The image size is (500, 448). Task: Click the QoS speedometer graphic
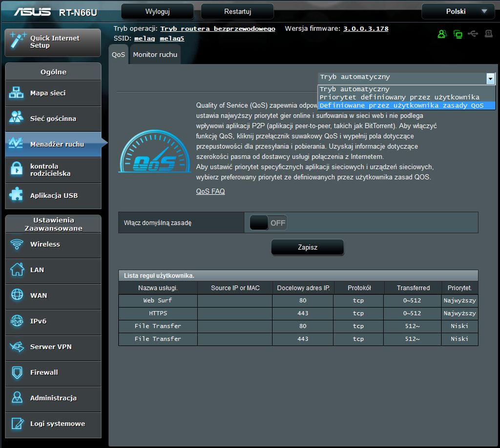coord(155,151)
